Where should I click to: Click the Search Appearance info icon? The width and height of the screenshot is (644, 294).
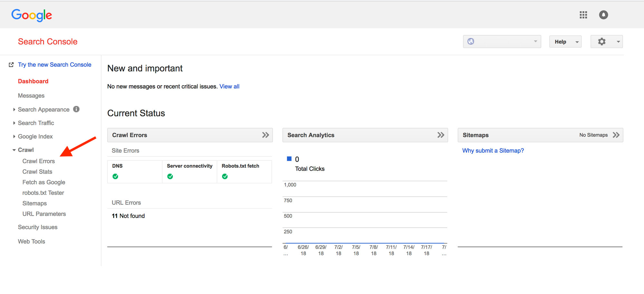(x=76, y=109)
